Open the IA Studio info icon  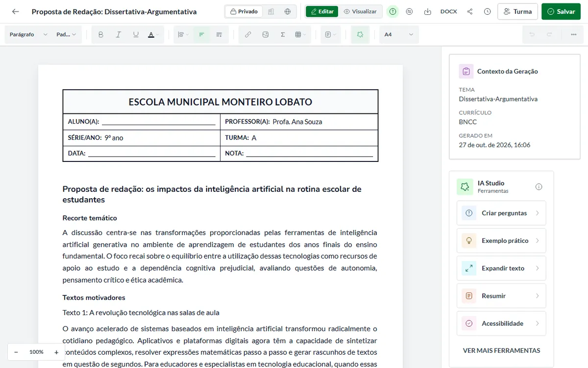tap(539, 186)
